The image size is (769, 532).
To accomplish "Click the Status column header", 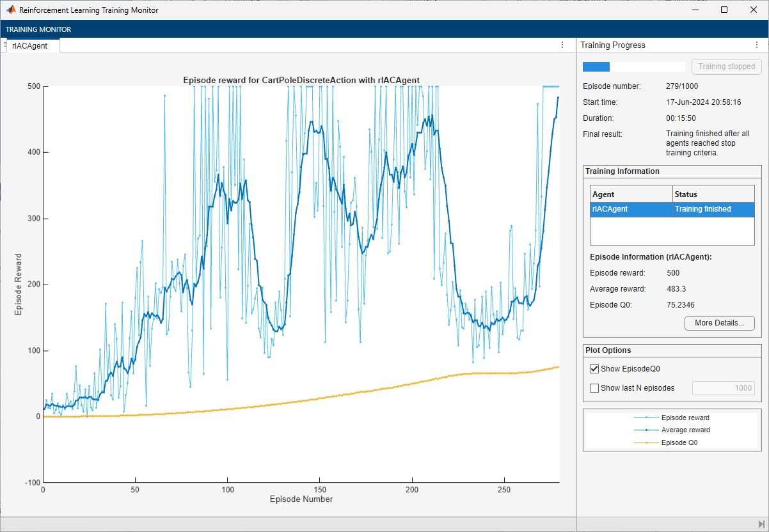I will click(713, 194).
